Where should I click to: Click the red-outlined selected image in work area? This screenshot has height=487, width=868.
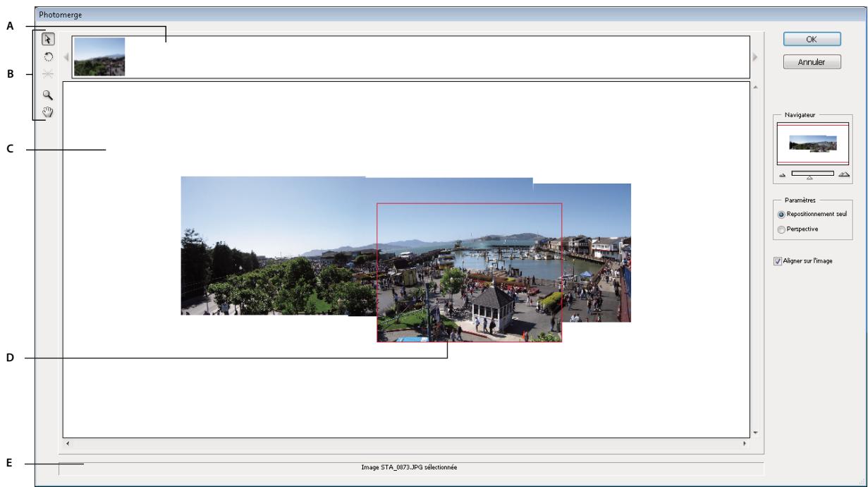[470, 272]
